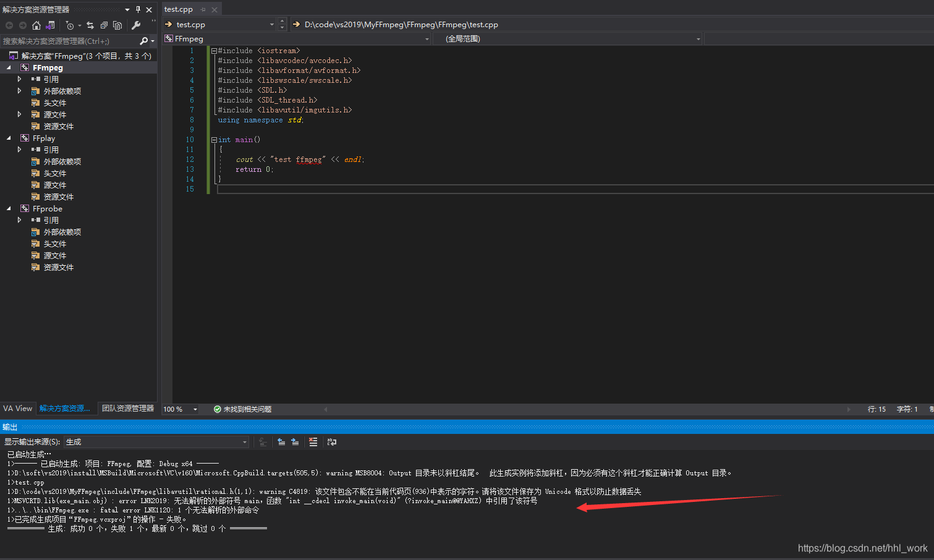The image size is (934, 560).
Task: Select the solution 'FFmpeg' root node
Action: [86, 56]
